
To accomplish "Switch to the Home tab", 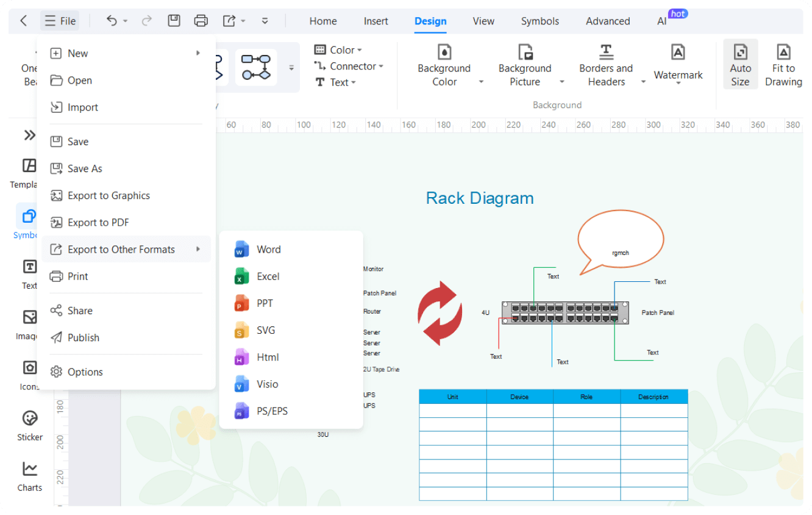I will pos(323,21).
